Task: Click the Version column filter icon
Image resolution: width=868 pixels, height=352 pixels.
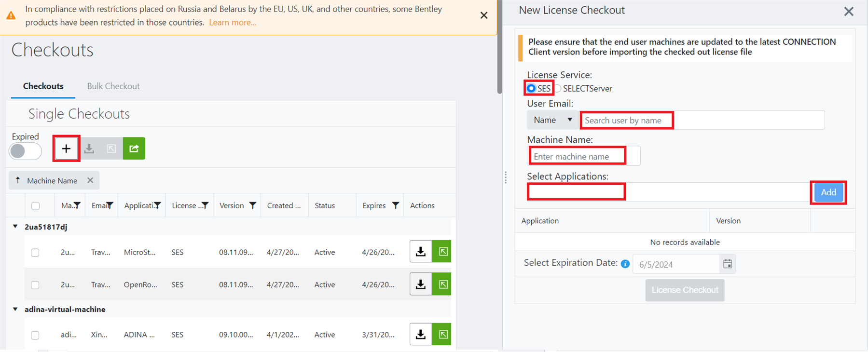Action: coord(252,205)
